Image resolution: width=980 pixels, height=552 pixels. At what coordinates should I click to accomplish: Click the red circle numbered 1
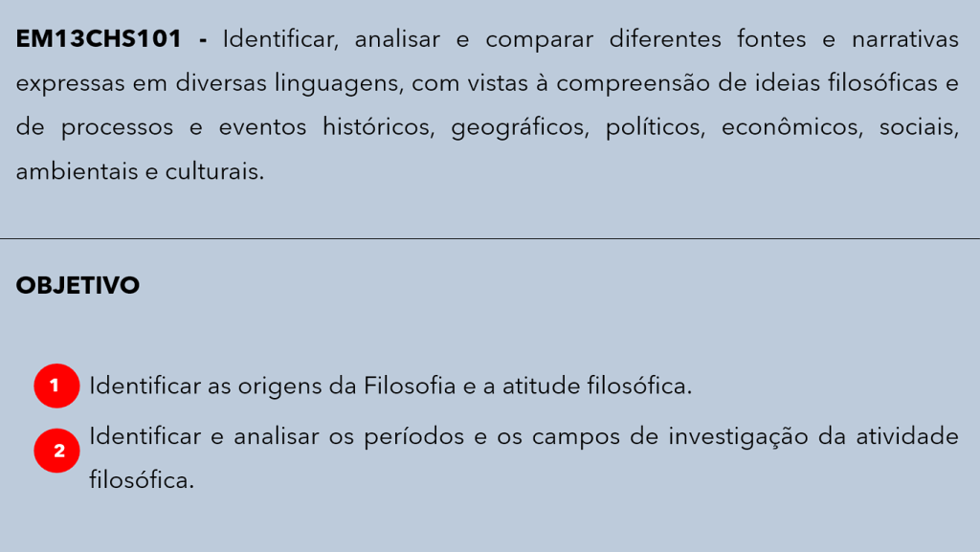(x=55, y=386)
